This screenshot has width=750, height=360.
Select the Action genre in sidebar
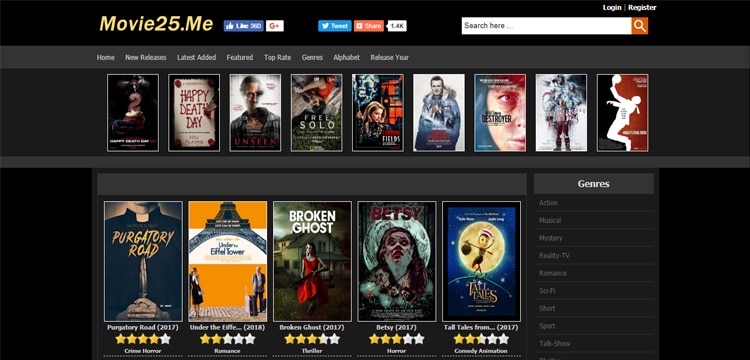(594, 203)
